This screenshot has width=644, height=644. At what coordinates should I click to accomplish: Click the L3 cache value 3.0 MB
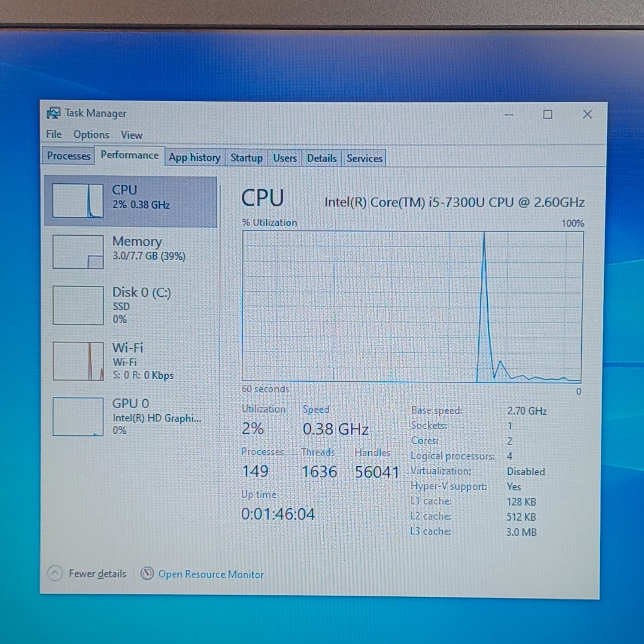522,532
